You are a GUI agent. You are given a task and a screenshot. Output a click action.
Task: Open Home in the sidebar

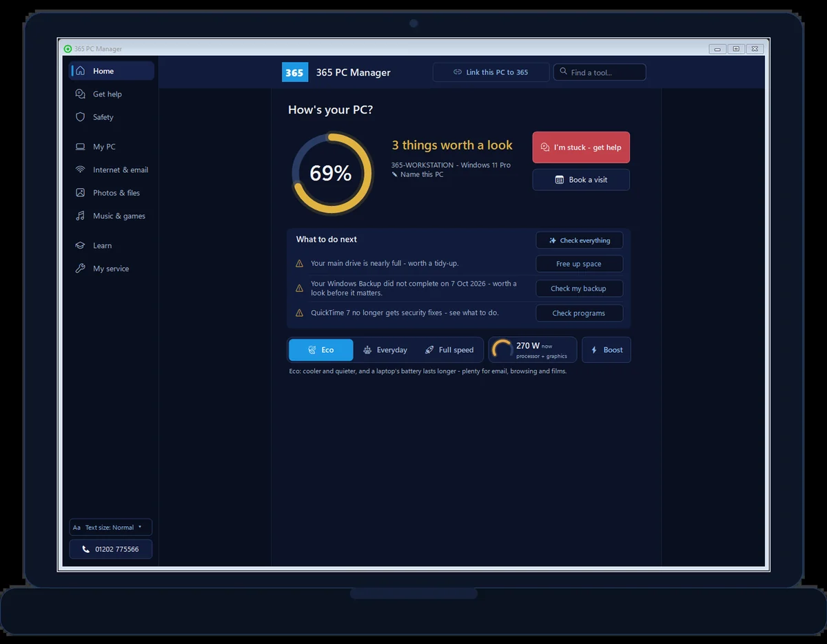point(112,71)
